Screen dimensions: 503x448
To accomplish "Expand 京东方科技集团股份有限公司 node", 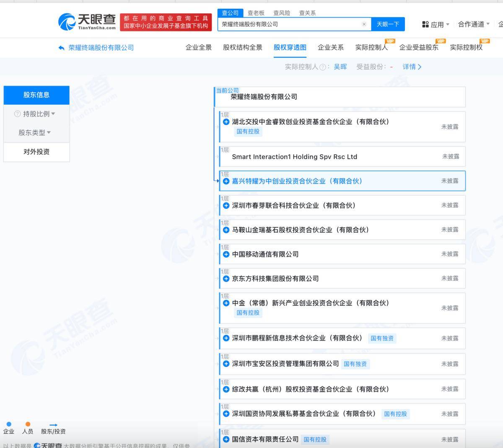I will (226, 278).
